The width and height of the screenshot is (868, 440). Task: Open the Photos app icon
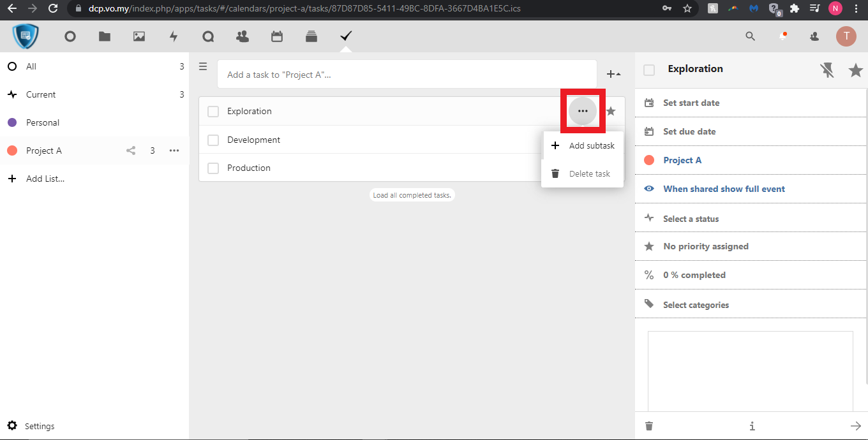139,37
